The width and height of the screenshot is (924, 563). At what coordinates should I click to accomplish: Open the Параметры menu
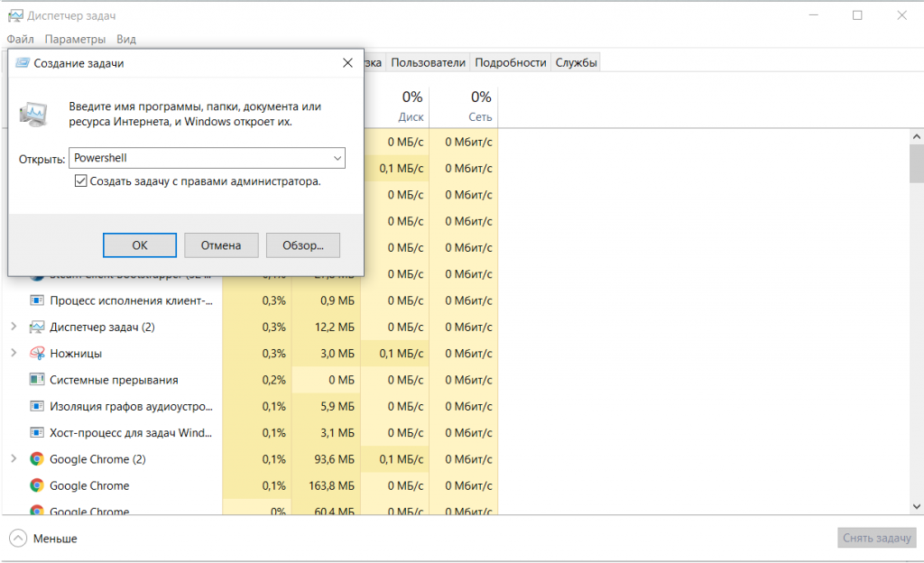pos(75,40)
